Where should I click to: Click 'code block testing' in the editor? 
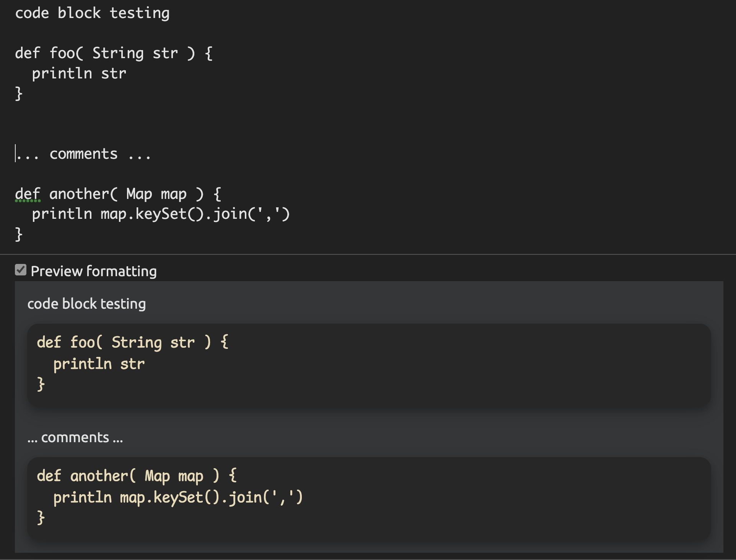point(92,13)
